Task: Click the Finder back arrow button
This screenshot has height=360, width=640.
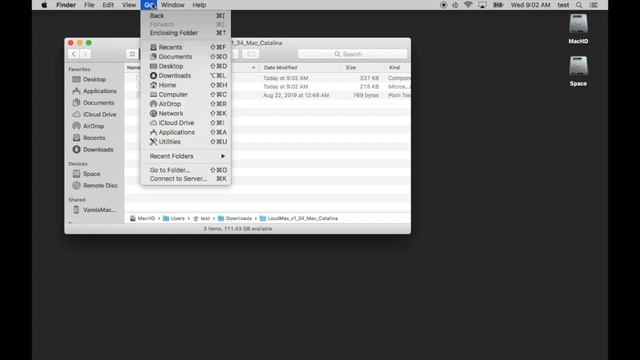Action: point(73,54)
